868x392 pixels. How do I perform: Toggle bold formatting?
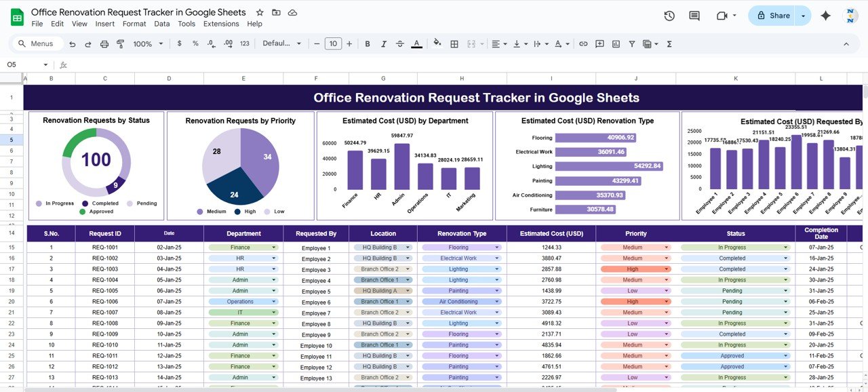tap(368, 44)
